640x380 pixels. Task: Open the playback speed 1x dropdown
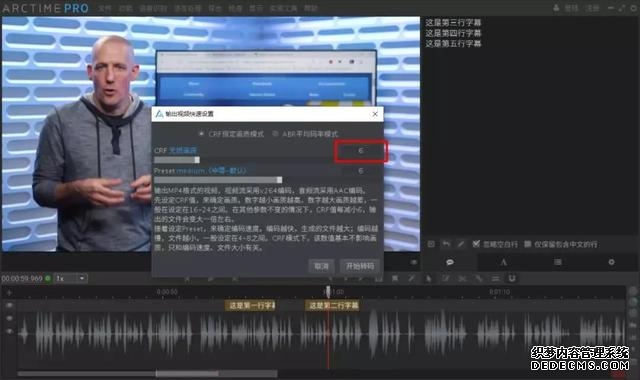point(71,278)
